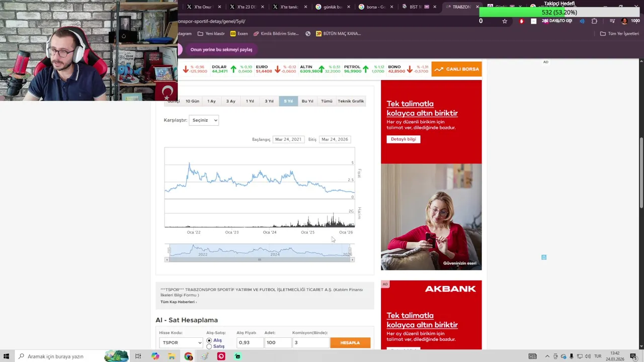644x362 pixels.
Task: Select the '1 Ay' chart range
Action: [x=211, y=101]
